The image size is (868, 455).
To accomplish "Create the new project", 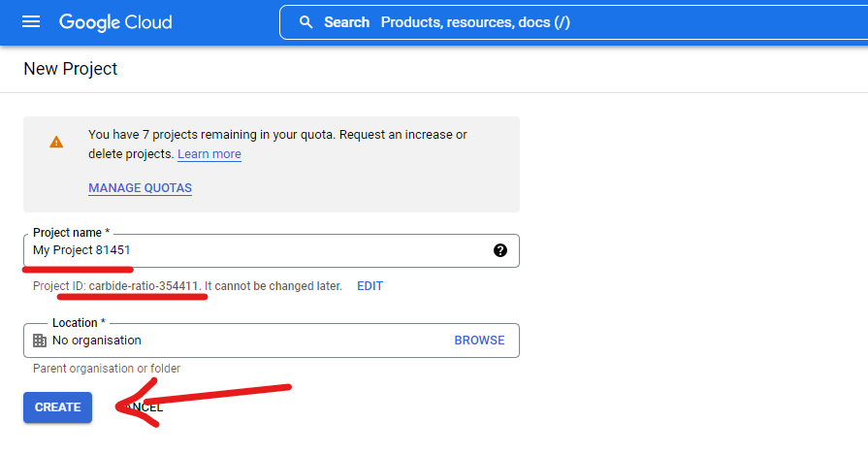I will pyautogui.click(x=57, y=407).
